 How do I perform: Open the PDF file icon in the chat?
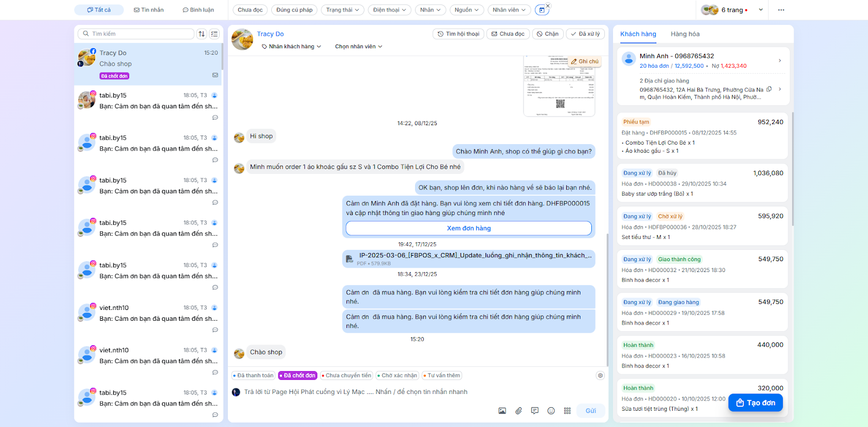pos(350,259)
